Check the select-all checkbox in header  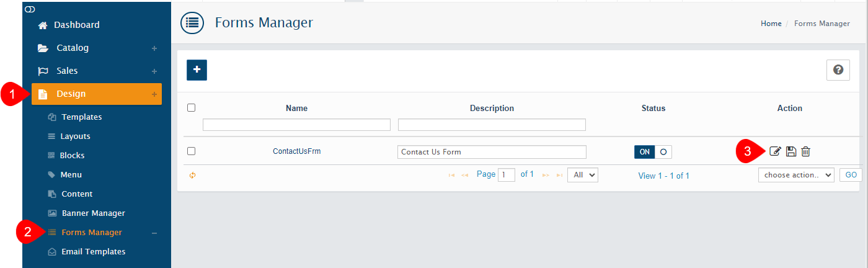192,108
